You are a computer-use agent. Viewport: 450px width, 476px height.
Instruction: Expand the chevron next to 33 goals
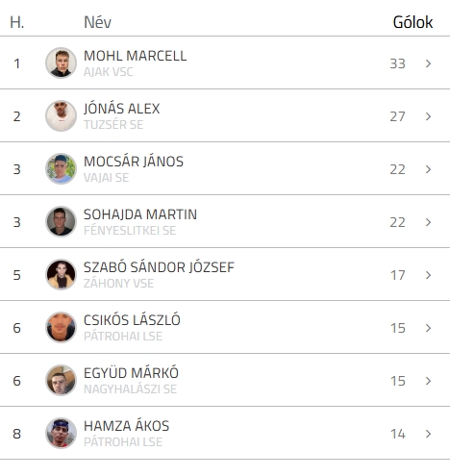[x=428, y=63]
